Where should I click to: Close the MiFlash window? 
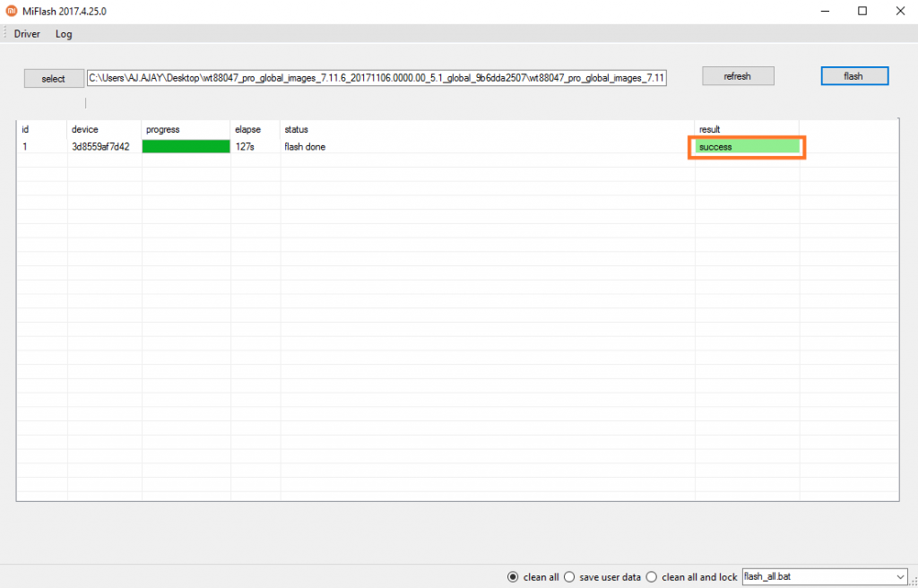pyautogui.click(x=900, y=11)
